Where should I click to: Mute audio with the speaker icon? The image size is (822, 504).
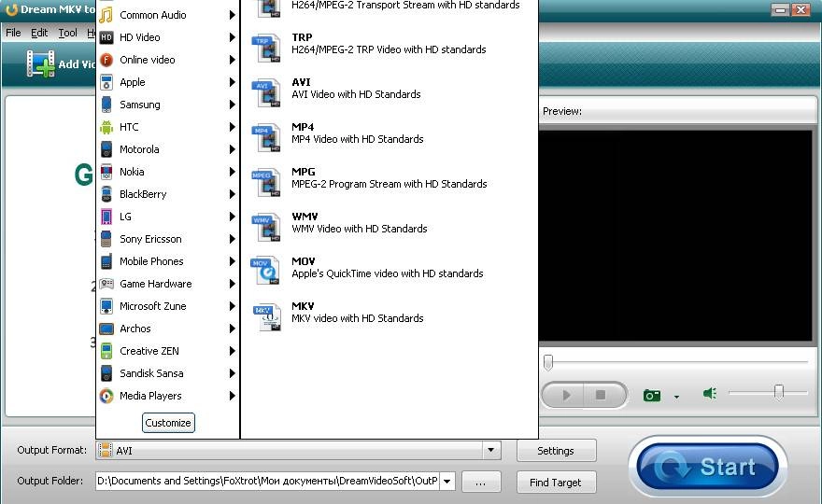[710, 394]
